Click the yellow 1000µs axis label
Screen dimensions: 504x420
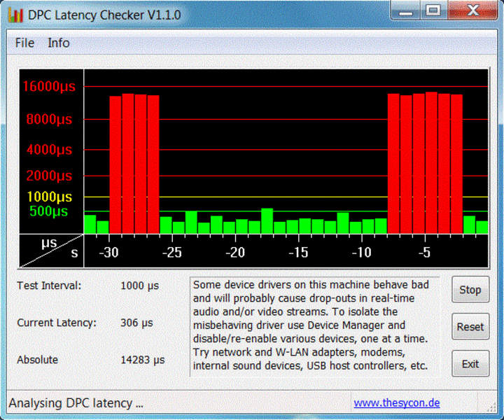[x=49, y=197]
